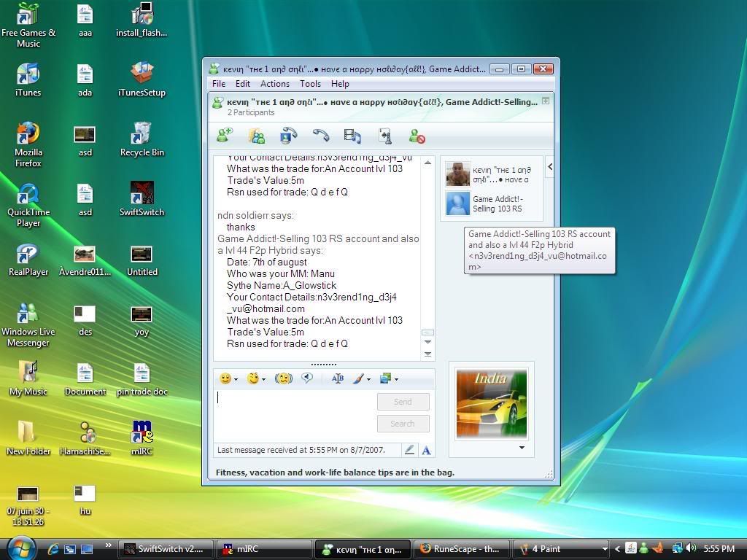
Task: Click the background picture sharing icon
Action: pyautogui.click(x=385, y=378)
